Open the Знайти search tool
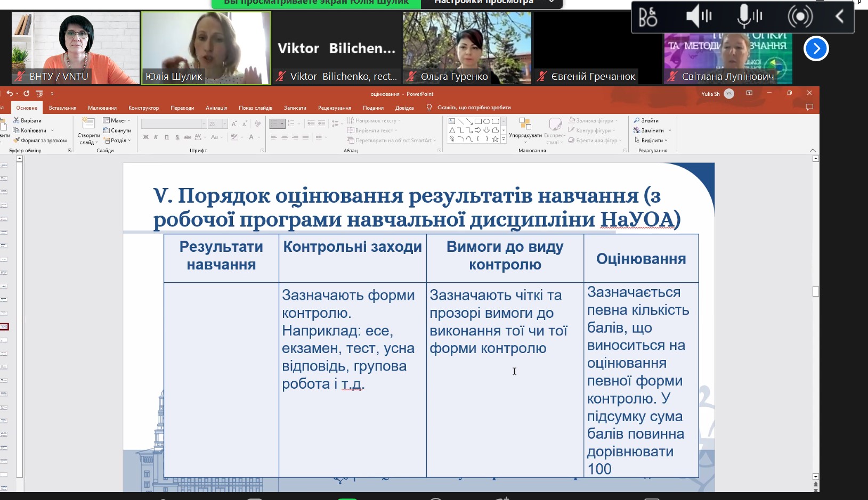The image size is (868, 500). click(646, 120)
